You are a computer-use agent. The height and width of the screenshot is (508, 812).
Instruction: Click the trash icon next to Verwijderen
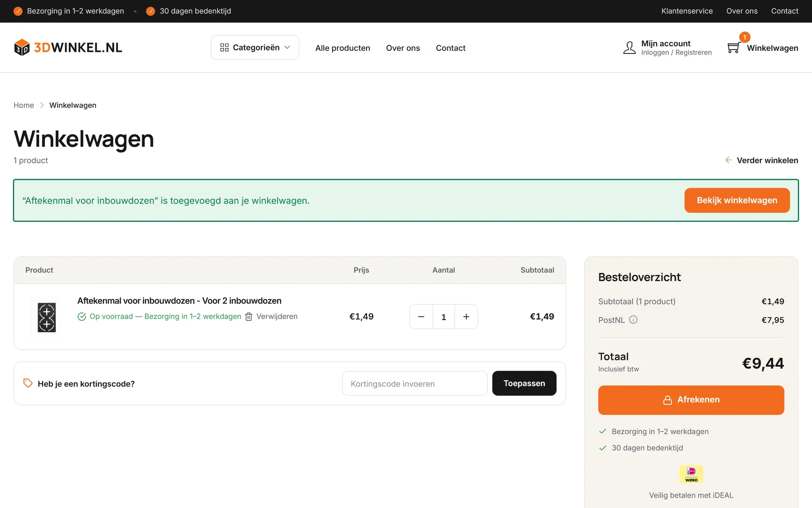249,316
